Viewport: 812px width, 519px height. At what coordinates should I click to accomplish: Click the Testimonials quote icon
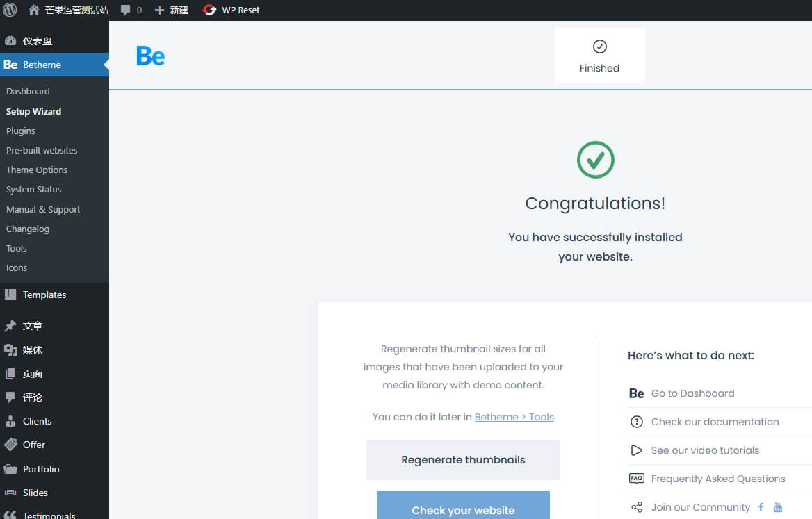(x=10, y=515)
